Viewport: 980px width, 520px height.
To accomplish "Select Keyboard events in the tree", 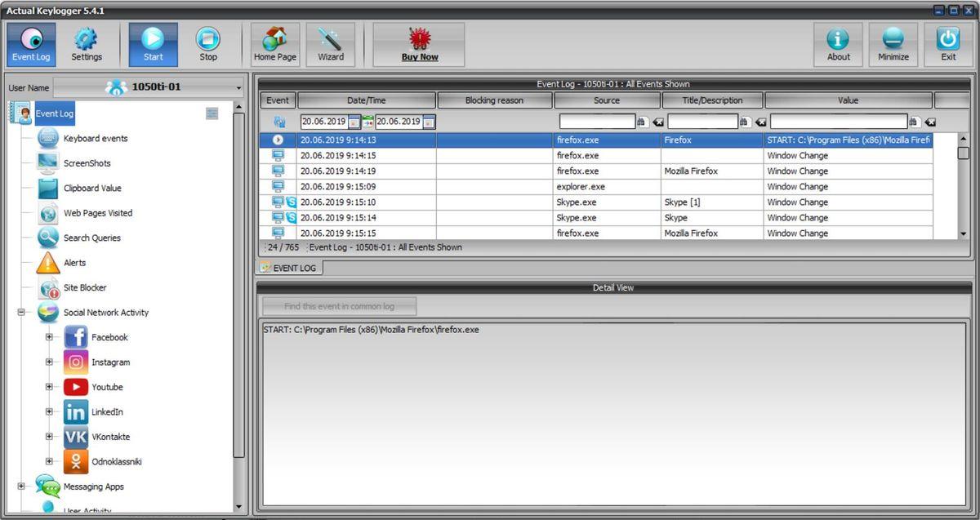I will point(96,139).
